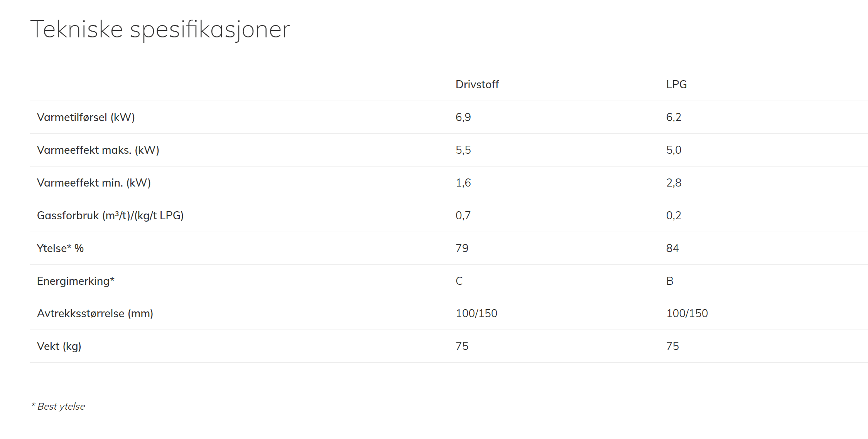Click the "LPG" column header
Screen dimensions: 868x439
click(x=676, y=84)
